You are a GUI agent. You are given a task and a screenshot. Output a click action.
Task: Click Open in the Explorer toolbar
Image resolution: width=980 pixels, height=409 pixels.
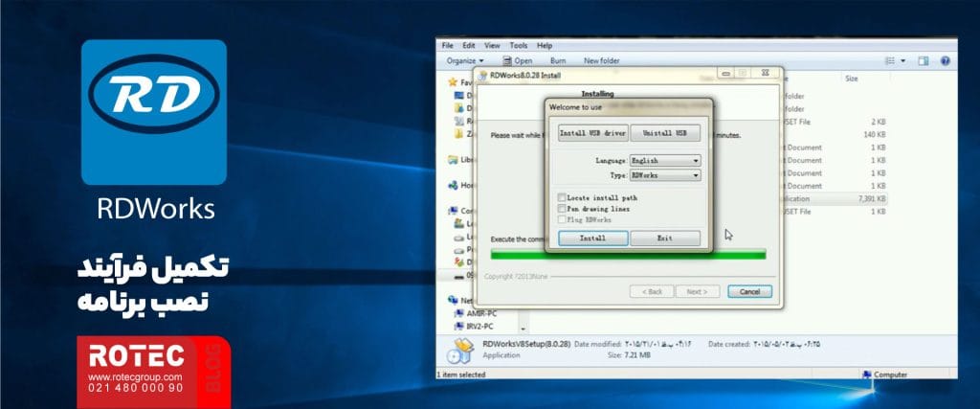coord(518,60)
